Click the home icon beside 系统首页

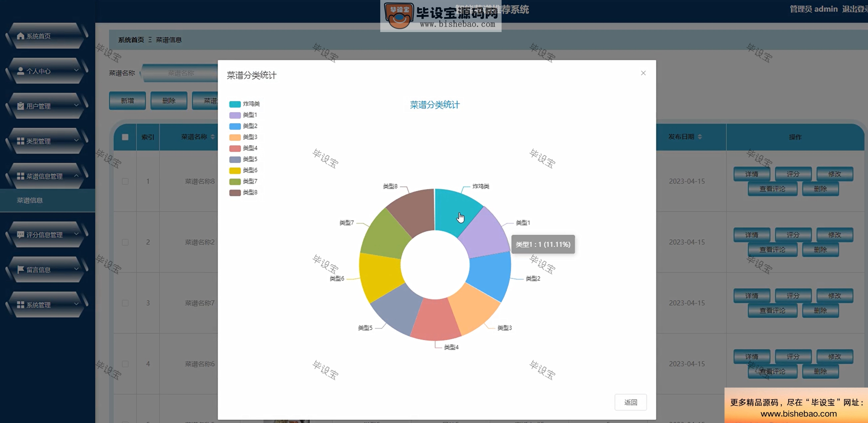(x=21, y=36)
